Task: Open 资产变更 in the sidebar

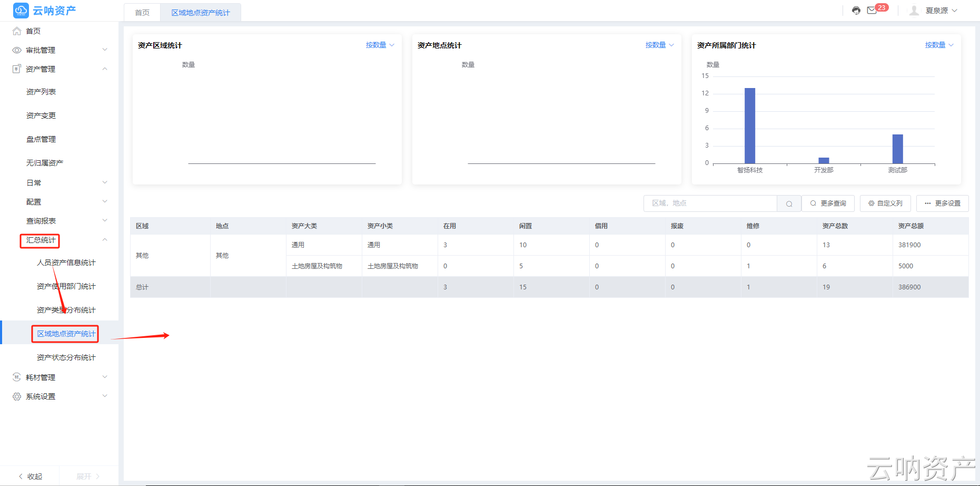Action: (x=41, y=115)
